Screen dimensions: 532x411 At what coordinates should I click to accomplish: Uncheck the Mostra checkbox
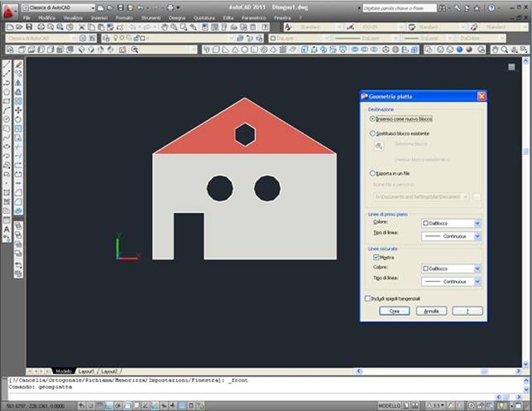[375, 256]
